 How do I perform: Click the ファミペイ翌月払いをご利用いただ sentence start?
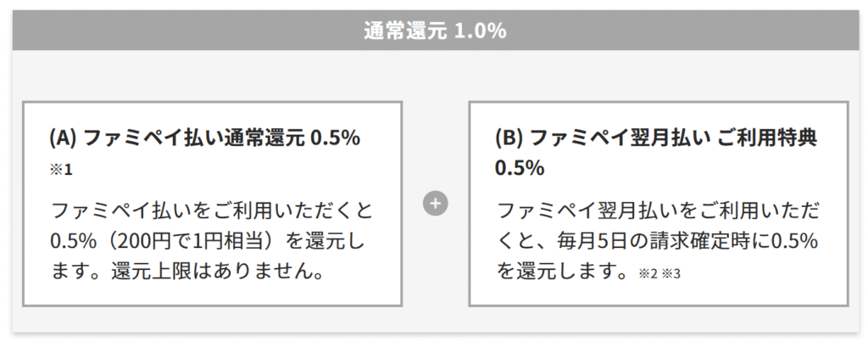tap(659, 211)
